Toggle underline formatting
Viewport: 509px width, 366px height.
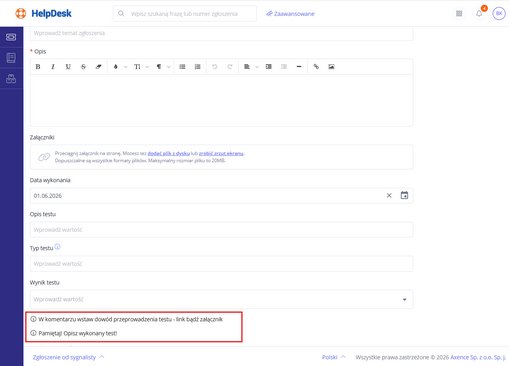68,67
